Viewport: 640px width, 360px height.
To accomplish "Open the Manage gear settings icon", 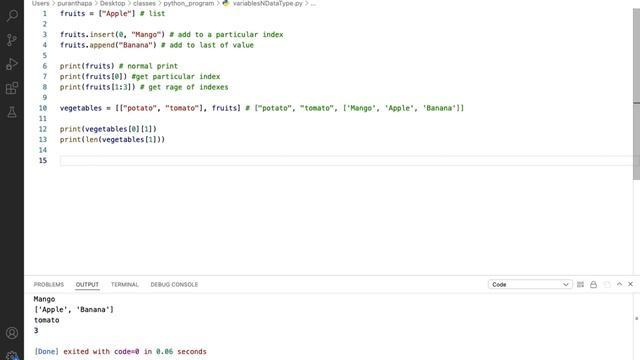I will (12, 355).
